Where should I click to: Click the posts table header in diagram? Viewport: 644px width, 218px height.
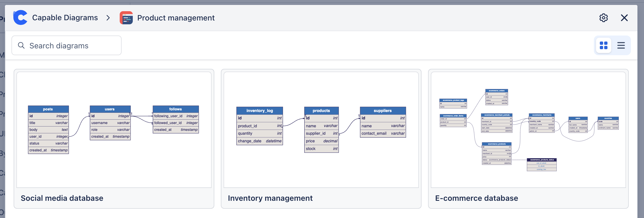[48, 109]
